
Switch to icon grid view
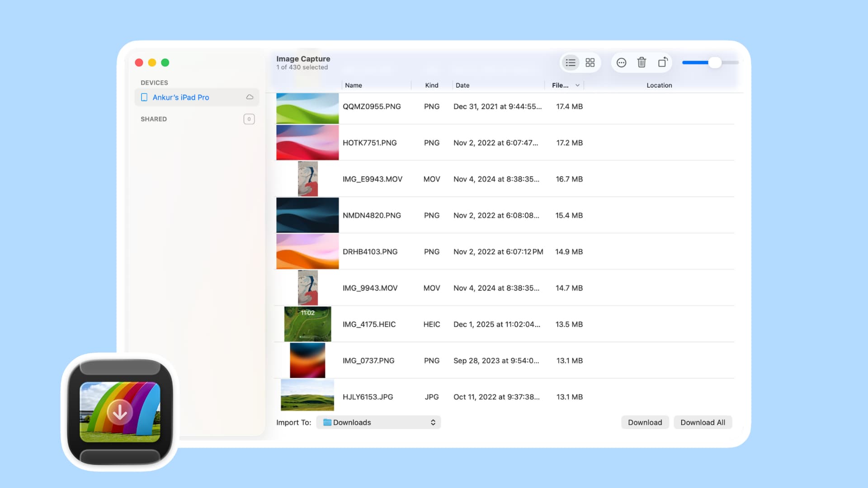590,63
